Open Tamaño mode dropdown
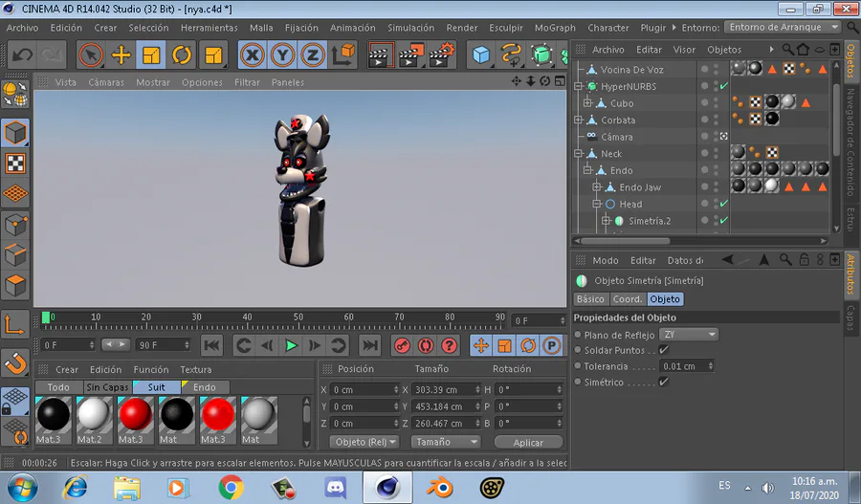This screenshot has height=504, width=861. pos(445,442)
